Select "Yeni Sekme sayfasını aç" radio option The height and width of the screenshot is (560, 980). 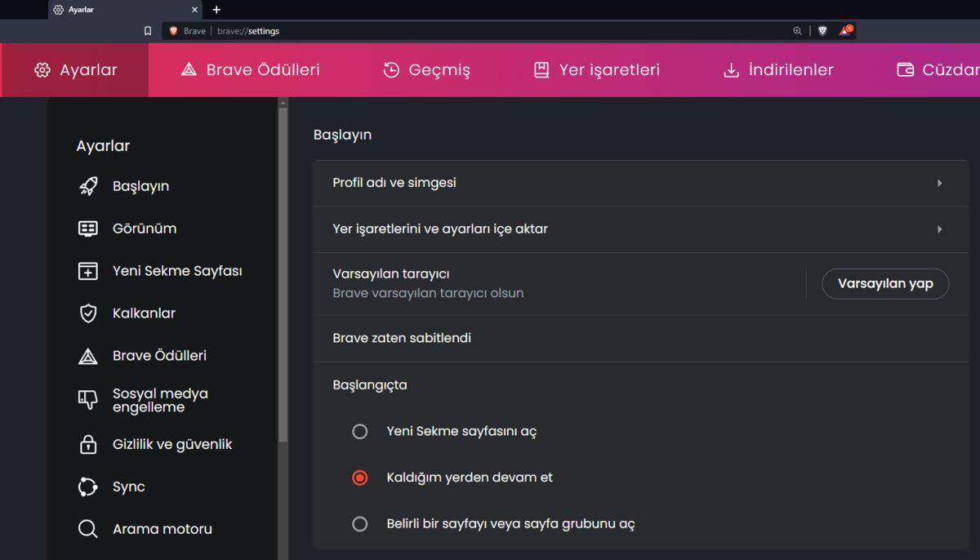pyautogui.click(x=360, y=431)
